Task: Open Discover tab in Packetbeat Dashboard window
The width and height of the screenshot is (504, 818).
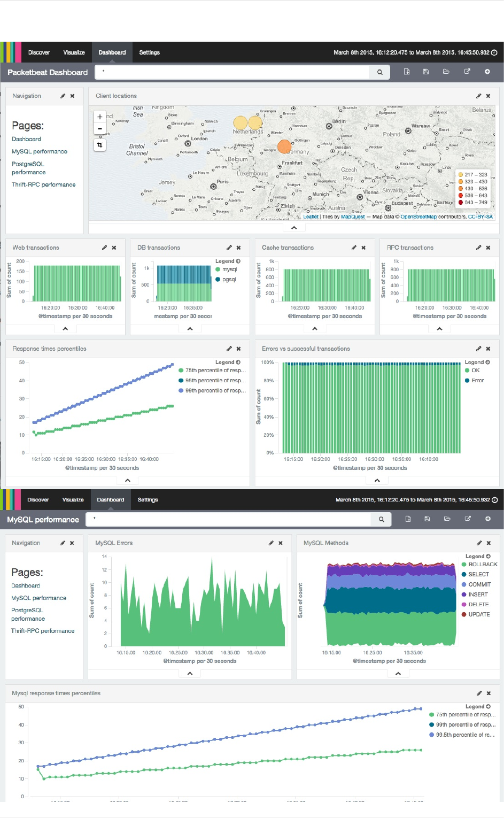Action: coord(39,52)
